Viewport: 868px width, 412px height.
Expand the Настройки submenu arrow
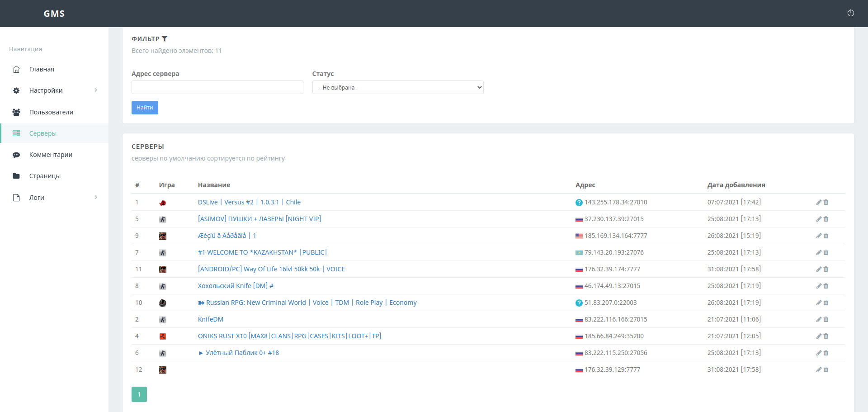point(96,90)
